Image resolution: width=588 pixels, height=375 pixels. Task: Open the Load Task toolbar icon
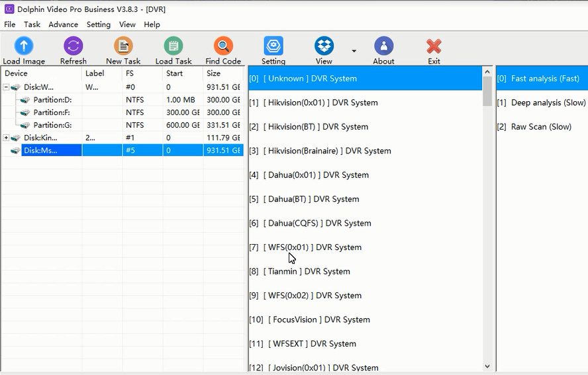[x=173, y=46]
